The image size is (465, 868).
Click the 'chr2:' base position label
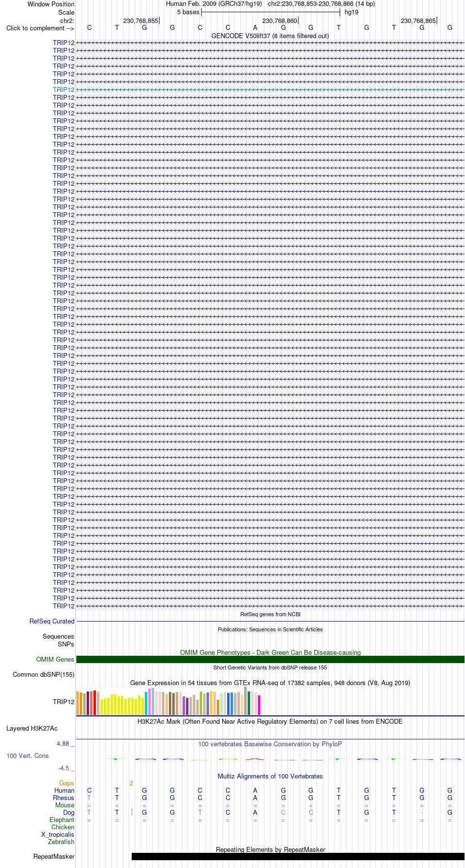[67, 21]
